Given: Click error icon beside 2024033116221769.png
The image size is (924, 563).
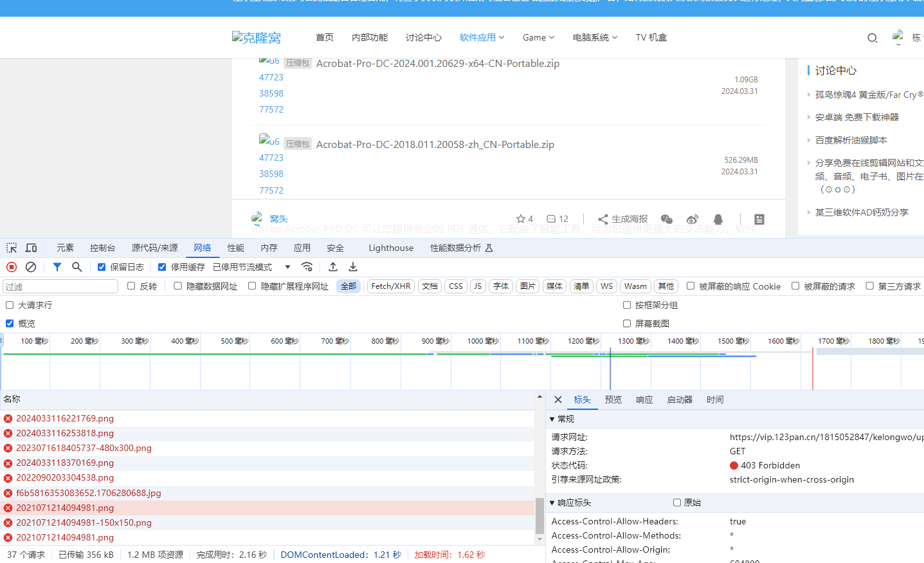Looking at the screenshot, I should 8,418.
